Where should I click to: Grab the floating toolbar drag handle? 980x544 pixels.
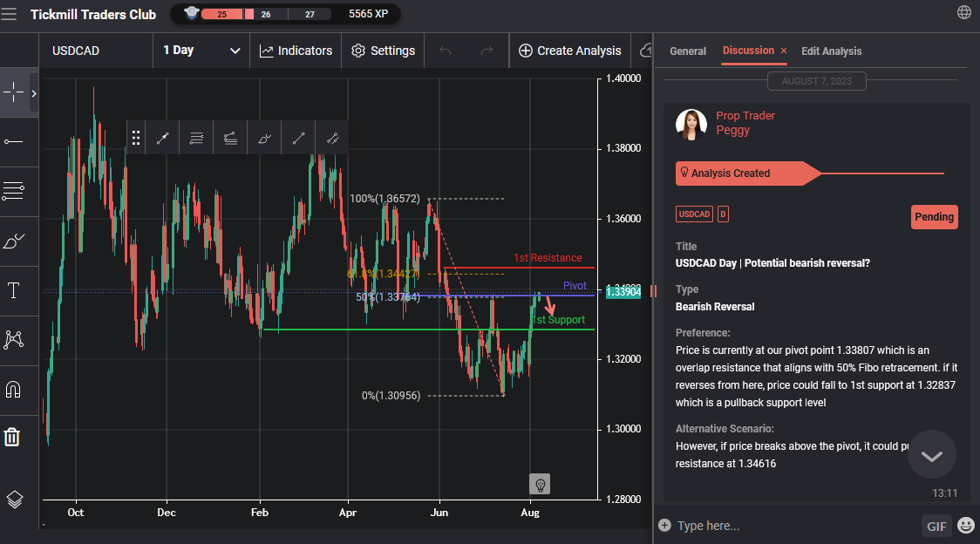[136, 139]
